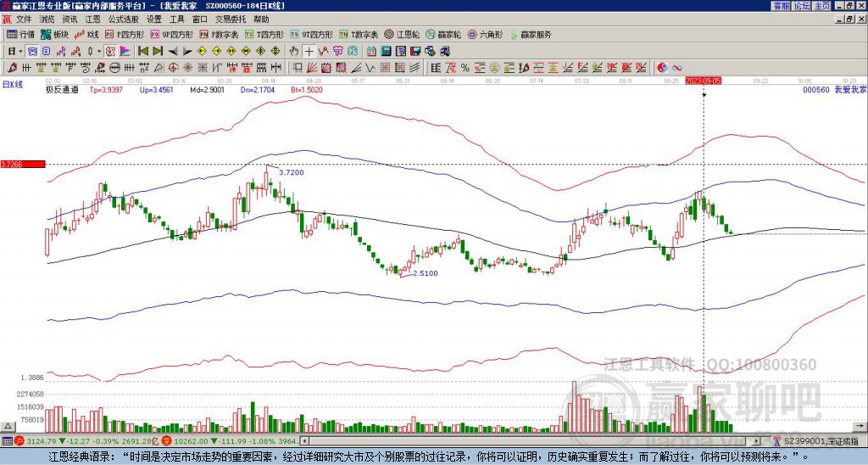Jump to first bar with skip-start icon

click(142, 51)
